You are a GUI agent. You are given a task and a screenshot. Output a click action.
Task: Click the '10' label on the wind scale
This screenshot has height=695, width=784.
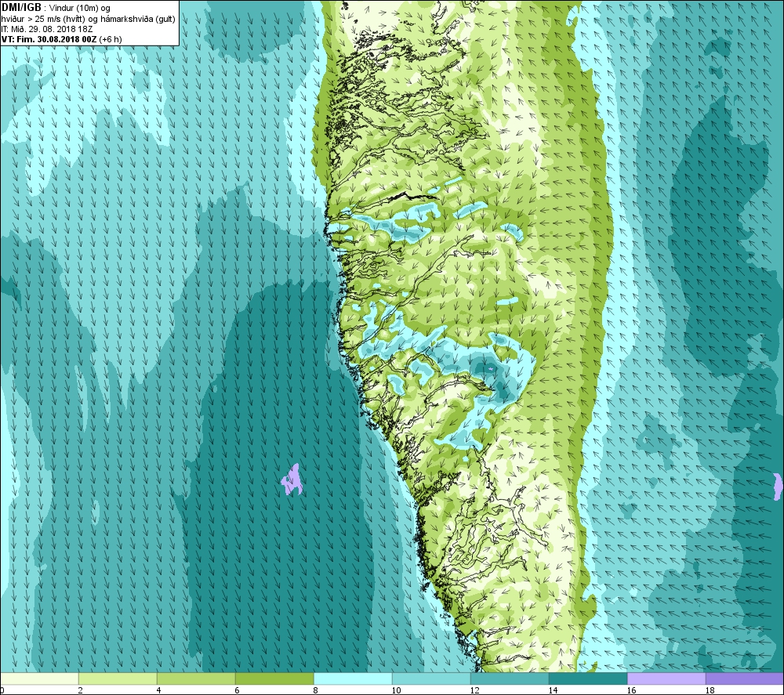395,690
